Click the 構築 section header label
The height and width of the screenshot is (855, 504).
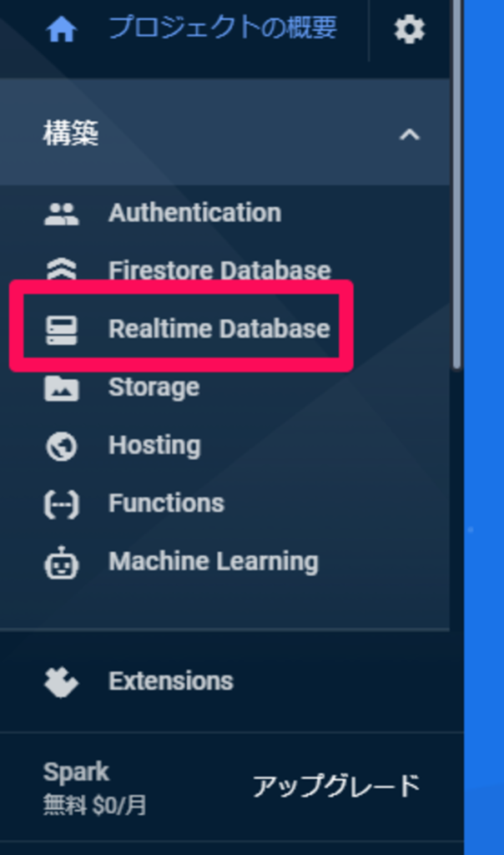coord(71,134)
